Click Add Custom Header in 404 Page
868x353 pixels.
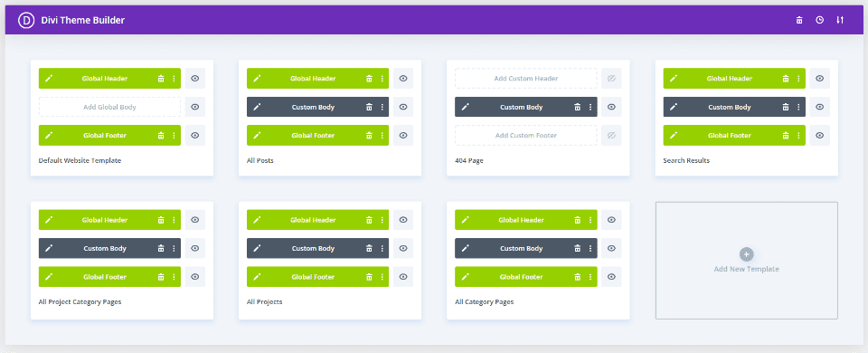pos(526,79)
